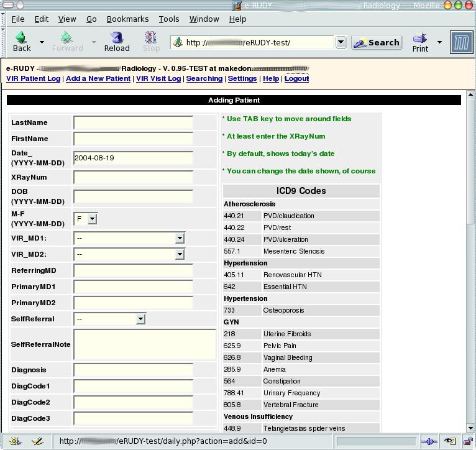Click the Mozilla M throbber logo
Viewport: 476px width, 450px height.
click(x=461, y=42)
